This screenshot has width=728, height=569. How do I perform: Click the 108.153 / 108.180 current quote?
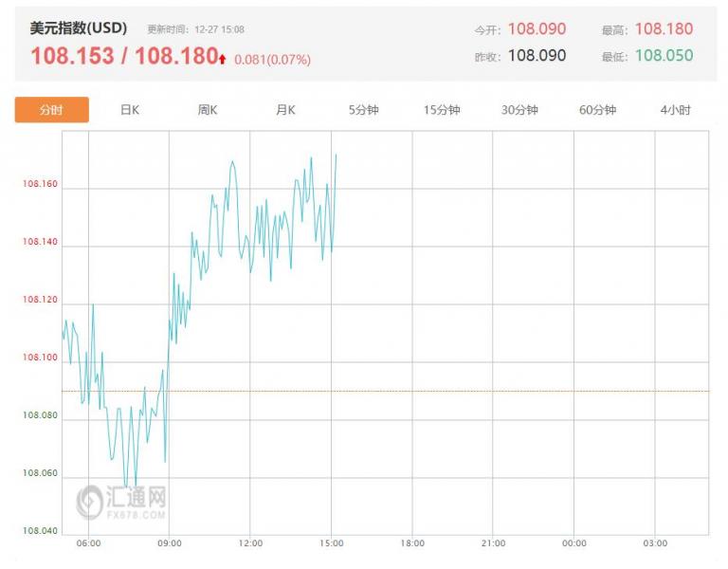[x=124, y=56]
